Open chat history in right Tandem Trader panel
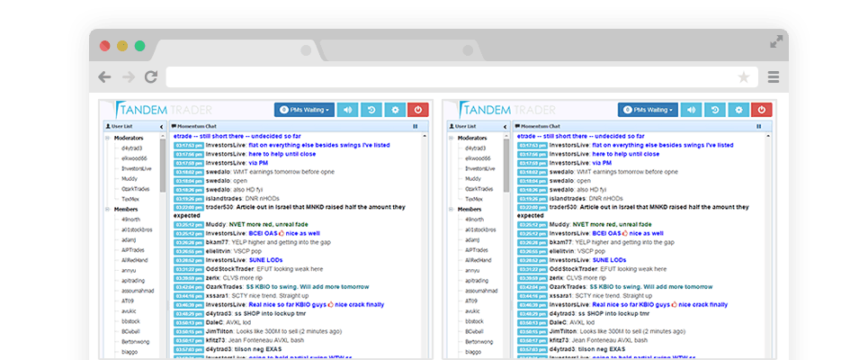The width and height of the screenshot is (868, 360). [715, 110]
